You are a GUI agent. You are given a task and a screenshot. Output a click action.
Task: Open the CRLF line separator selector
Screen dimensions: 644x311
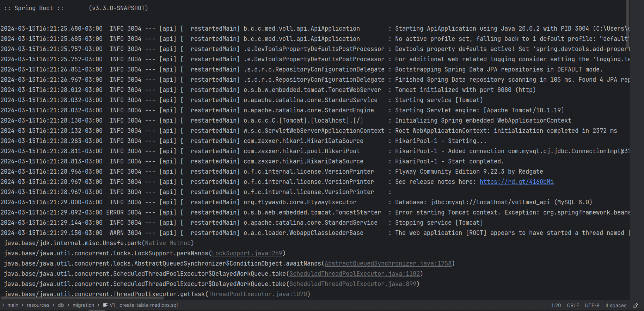[573, 305]
